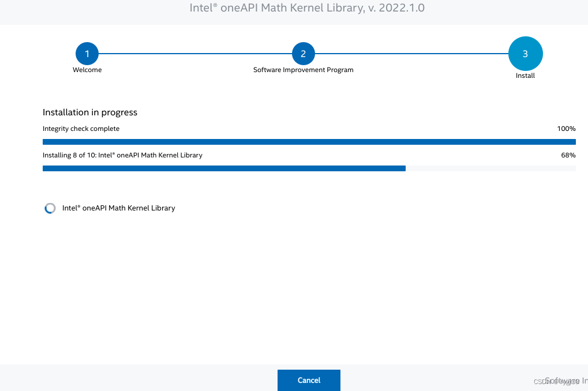Click the Integrity check progress bar
This screenshot has width=588, height=391.
309,142
